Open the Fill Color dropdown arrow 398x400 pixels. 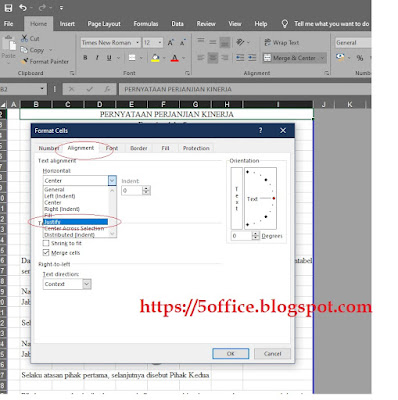pos(164,58)
